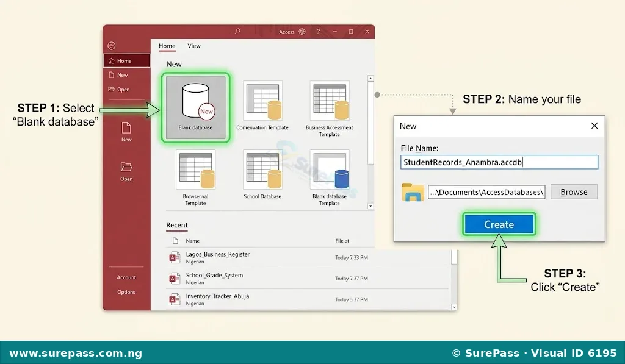Choose the Business Accessment Template

[329, 109]
